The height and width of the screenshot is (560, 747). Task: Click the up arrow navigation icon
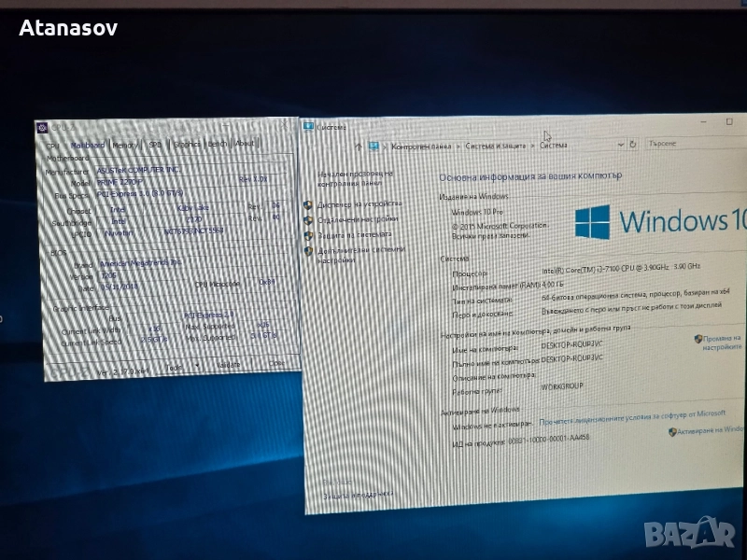pos(359,147)
